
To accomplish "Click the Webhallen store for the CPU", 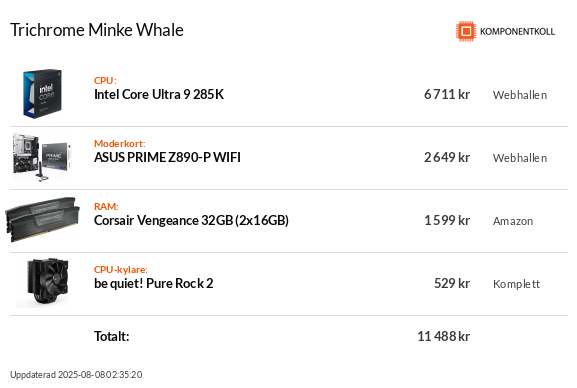I will [x=520, y=95].
